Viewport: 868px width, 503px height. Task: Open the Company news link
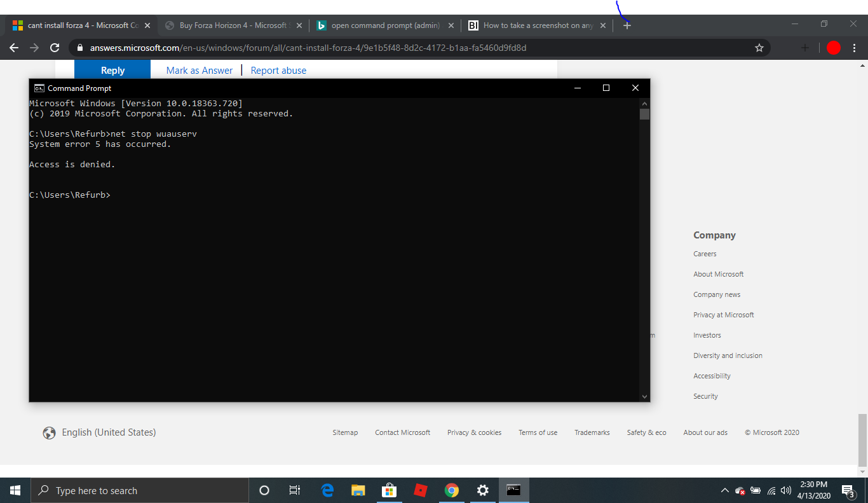click(x=717, y=294)
